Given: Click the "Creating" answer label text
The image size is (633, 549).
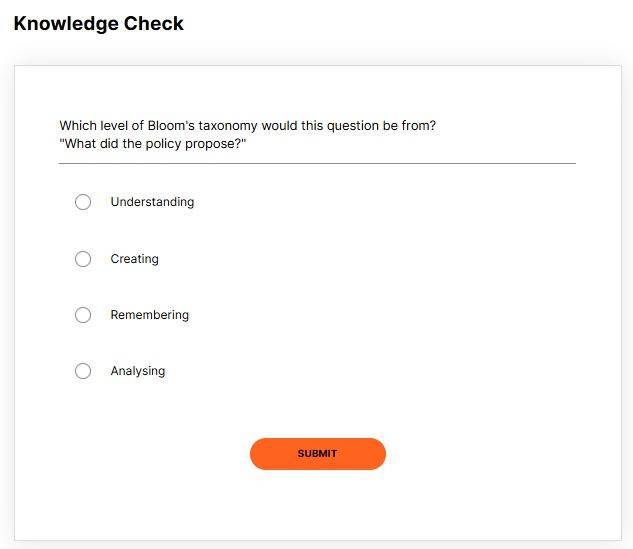Looking at the screenshot, I should 134,259.
